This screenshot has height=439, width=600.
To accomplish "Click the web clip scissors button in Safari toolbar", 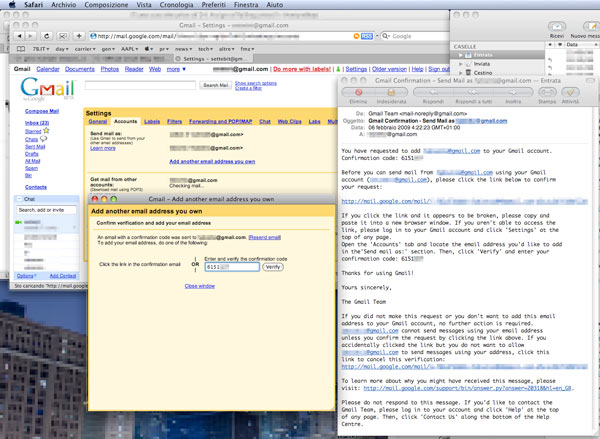I will click(x=63, y=36).
